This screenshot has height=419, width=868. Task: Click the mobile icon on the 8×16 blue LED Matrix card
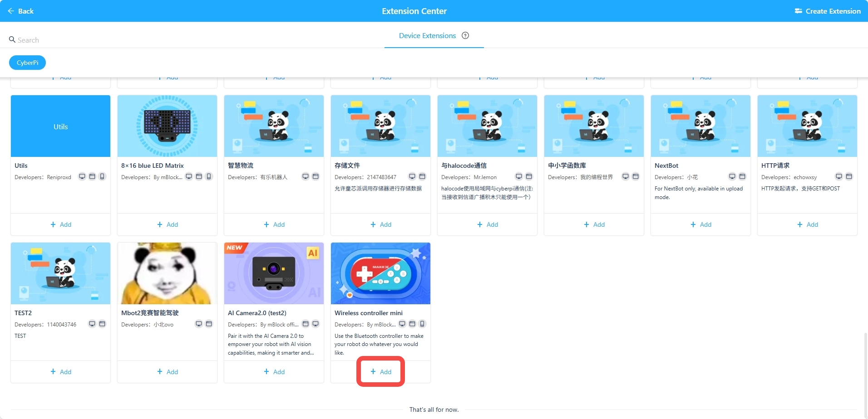(209, 176)
